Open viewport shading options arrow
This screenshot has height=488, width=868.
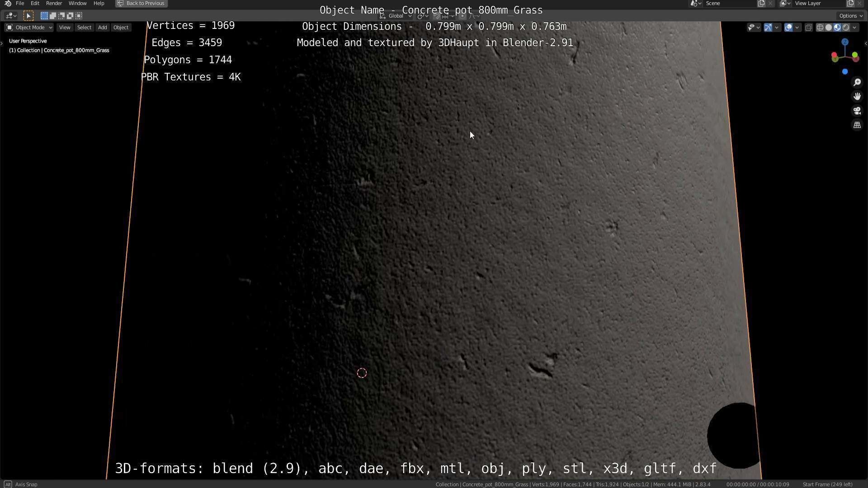(854, 28)
